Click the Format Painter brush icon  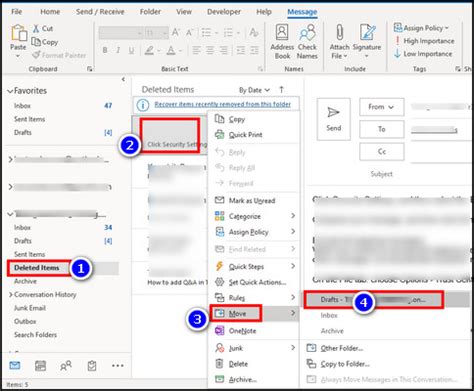pos(36,55)
